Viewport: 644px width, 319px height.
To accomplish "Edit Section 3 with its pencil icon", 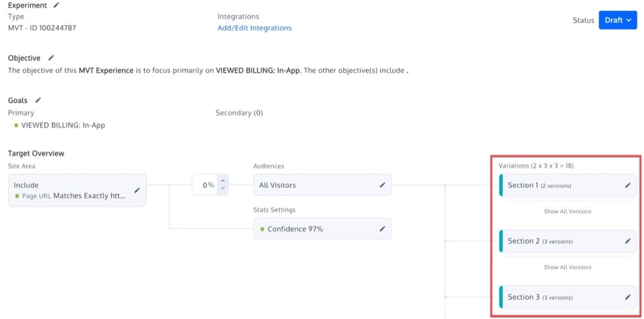I will [x=628, y=297].
